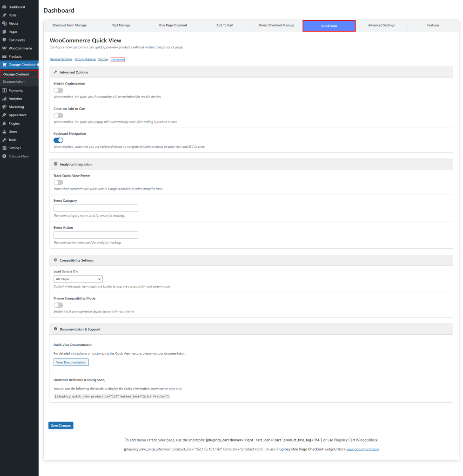This screenshot has width=463, height=476.
Task: Click the Pages icon in sidebar
Action: (4, 32)
